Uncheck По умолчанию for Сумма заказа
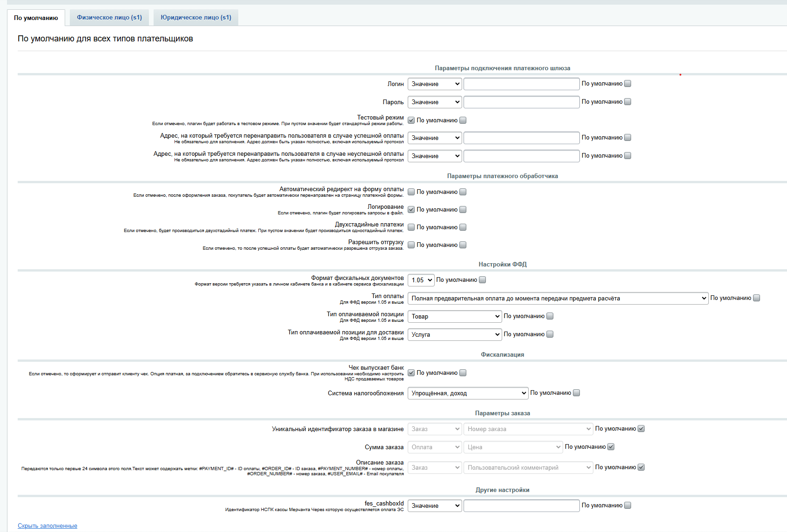 pos(611,447)
